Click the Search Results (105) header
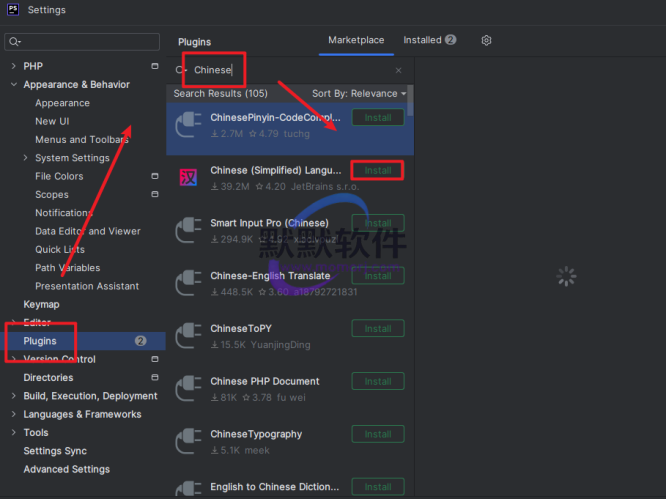This screenshot has height=499, width=666. (220, 93)
